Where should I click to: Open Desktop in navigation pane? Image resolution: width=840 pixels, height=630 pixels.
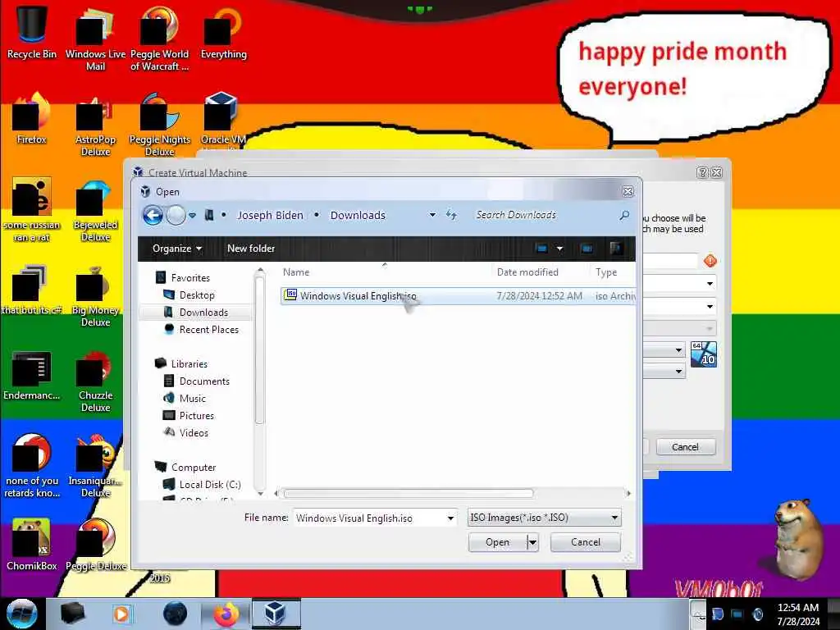[x=197, y=295]
